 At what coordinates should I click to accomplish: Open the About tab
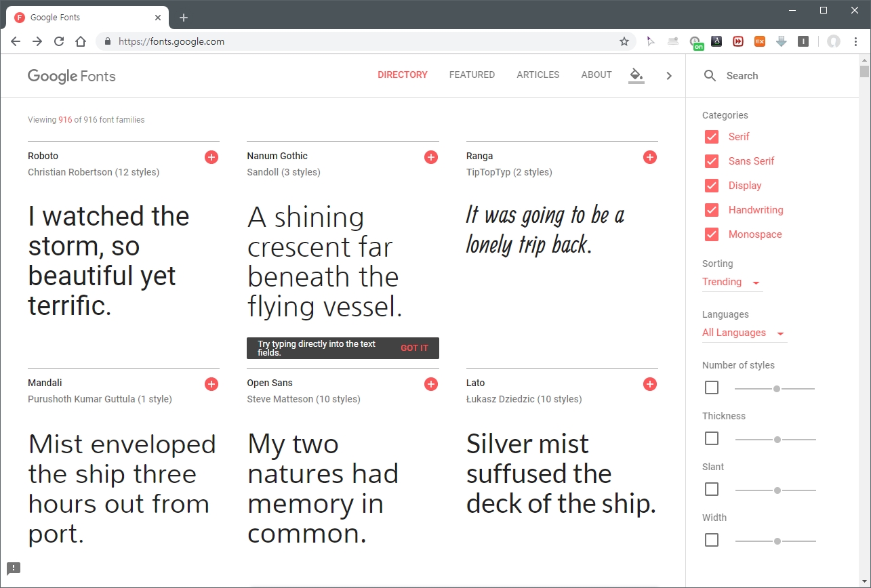coord(596,75)
